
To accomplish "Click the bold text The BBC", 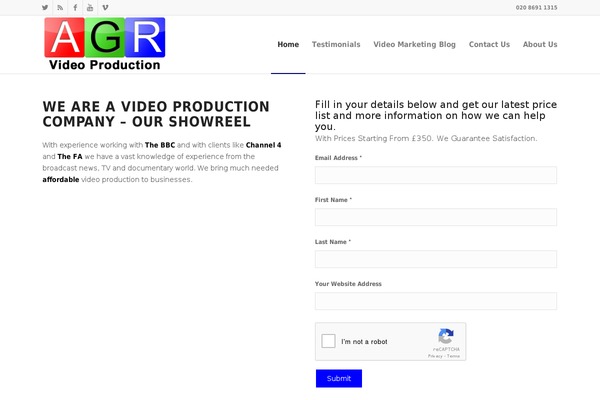I will pyautogui.click(x=160, y=145).
